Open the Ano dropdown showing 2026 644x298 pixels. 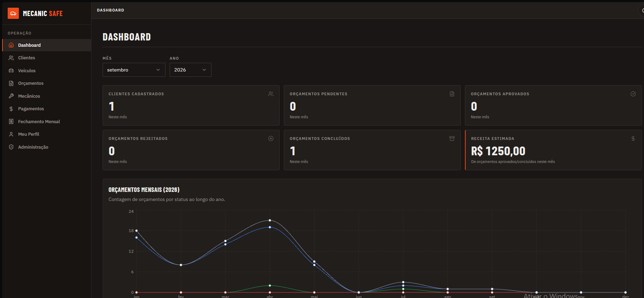[191, 70]
